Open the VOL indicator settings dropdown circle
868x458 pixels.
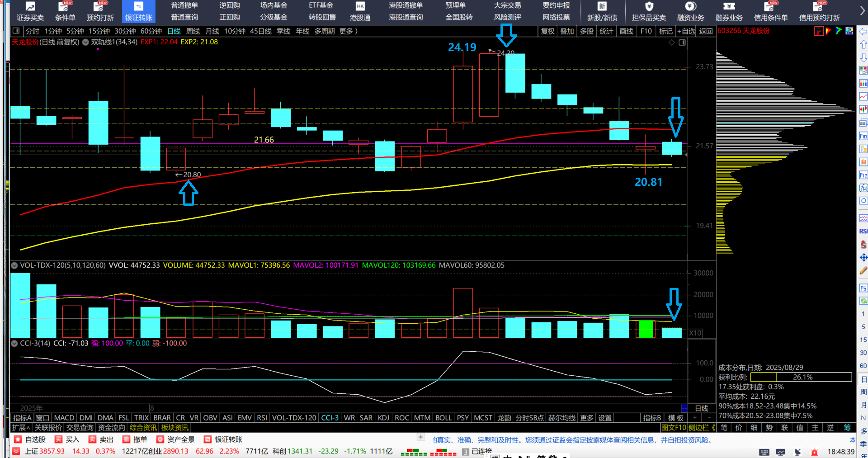[x=14, y=265]
